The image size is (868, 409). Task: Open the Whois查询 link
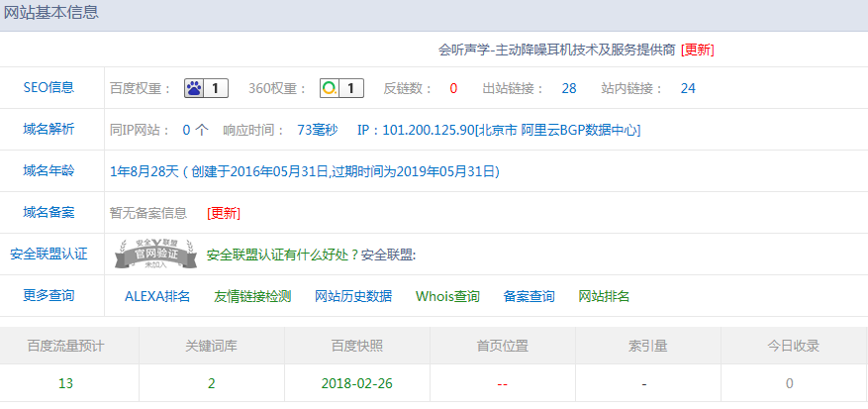[447, 296]
